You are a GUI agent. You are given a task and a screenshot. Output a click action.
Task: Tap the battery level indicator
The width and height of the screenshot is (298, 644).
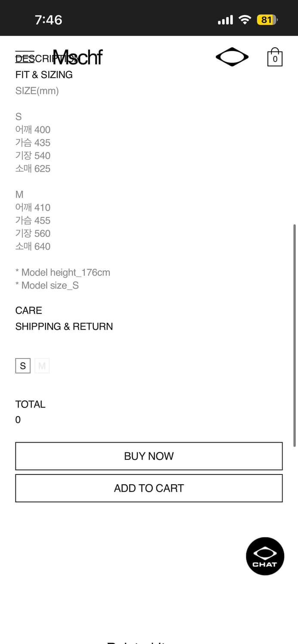tap(267, 20)
